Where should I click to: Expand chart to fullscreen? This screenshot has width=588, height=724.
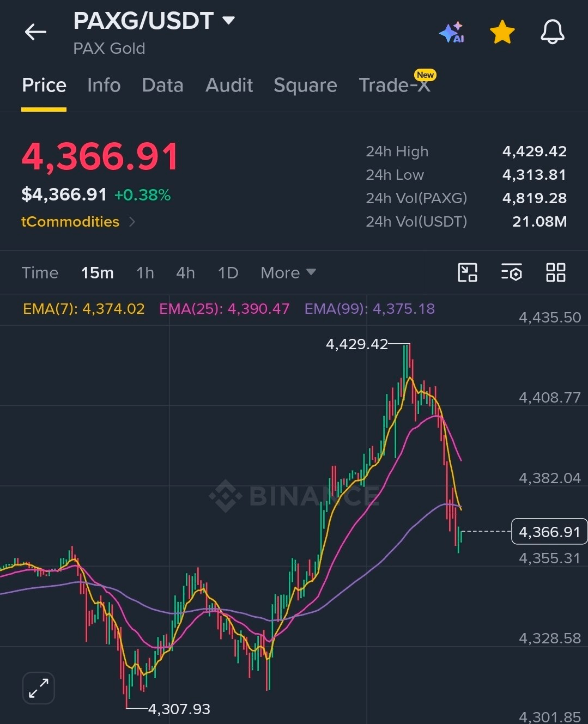point(39,688)
